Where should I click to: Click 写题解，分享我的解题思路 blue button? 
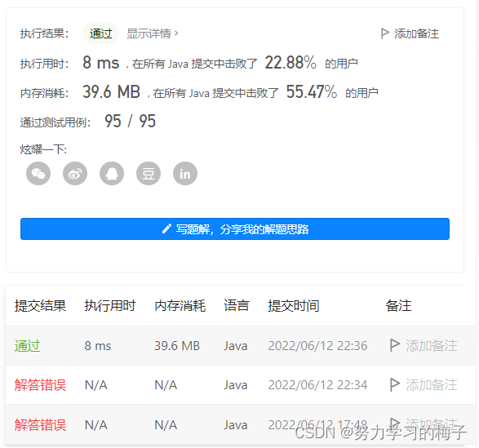click(x=235, y=228)
